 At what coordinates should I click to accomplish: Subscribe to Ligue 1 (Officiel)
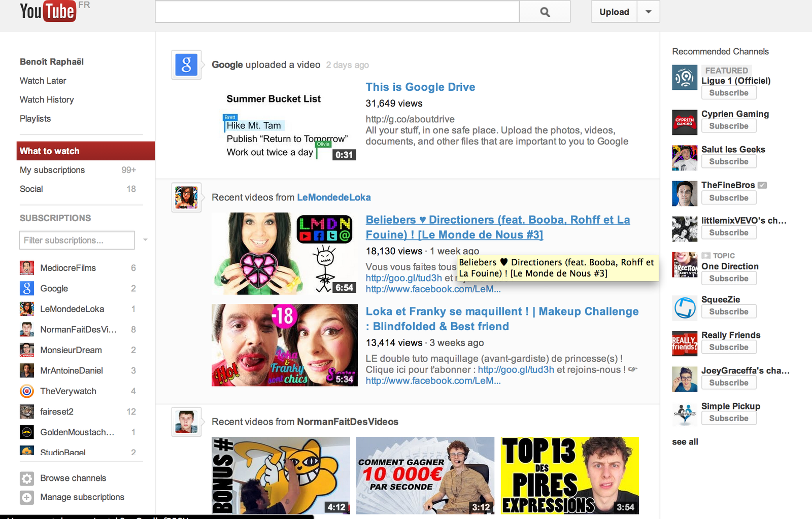[729, 93]
